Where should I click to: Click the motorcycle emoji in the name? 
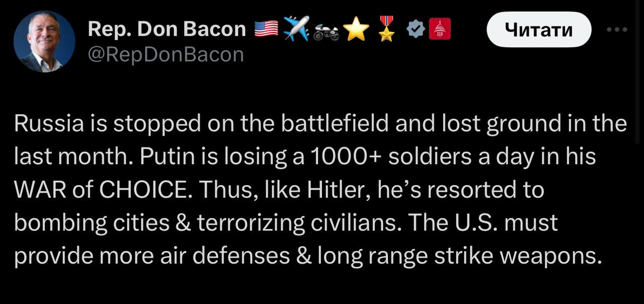point(326,32)
